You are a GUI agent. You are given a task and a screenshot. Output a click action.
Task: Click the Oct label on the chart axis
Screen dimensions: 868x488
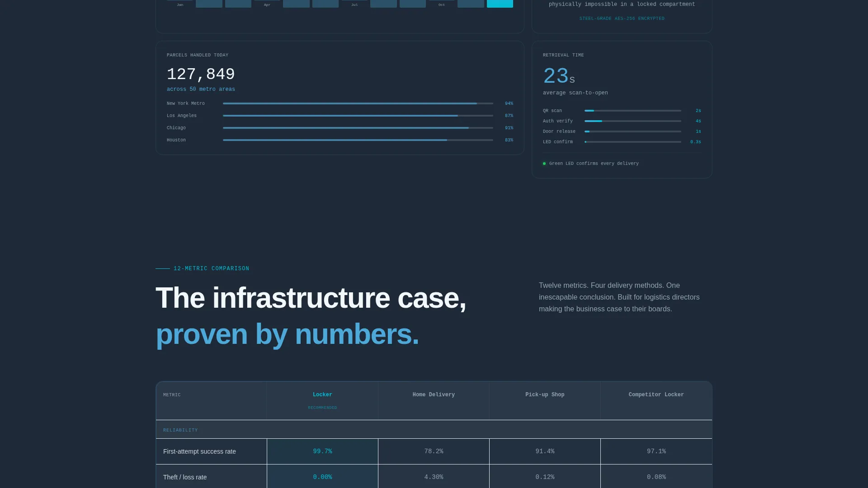point(442,5)
